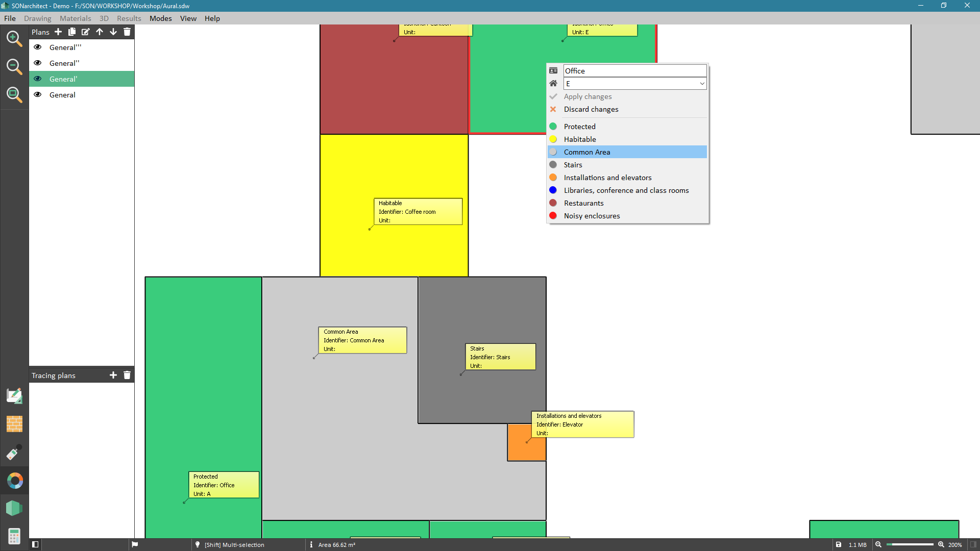
Task: Add a tracing plan with plus icon
Action: (x=113, y=375)
